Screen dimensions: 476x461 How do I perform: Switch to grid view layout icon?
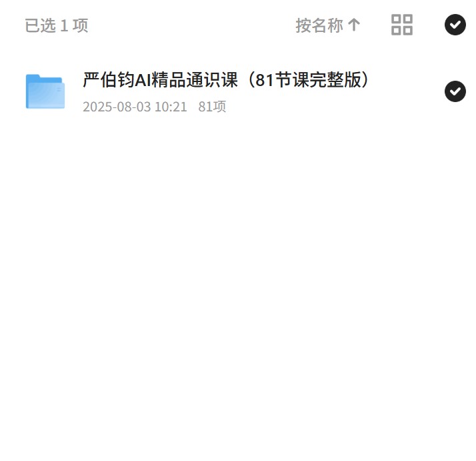point(401,25)
